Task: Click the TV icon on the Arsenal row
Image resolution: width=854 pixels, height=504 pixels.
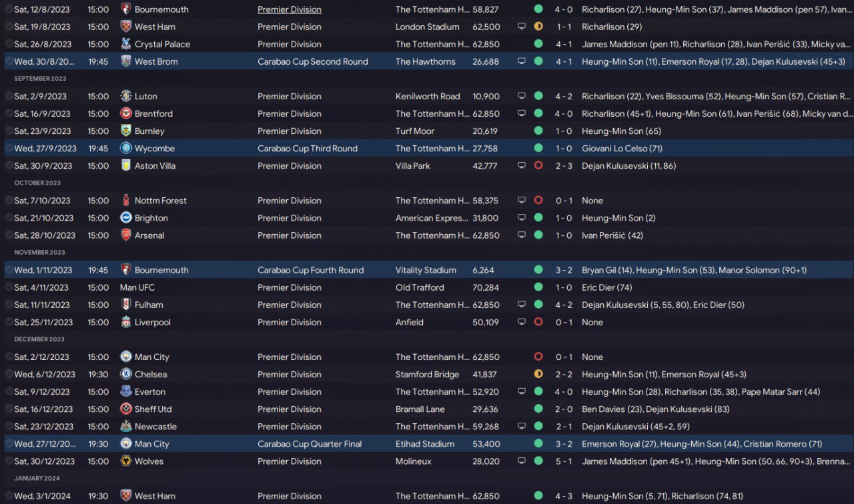Action: 522,235
